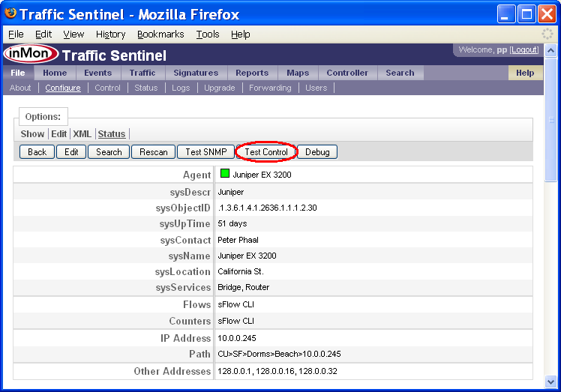Click the Firefox loading throbber icon
561x392 pixels.
pyautogui.click(x=547, y=34)
